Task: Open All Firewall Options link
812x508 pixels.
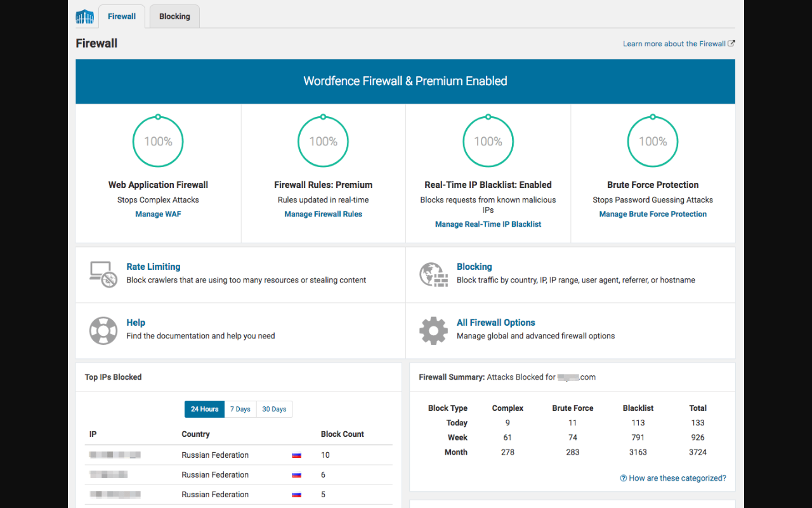Action: pos(496,323)
